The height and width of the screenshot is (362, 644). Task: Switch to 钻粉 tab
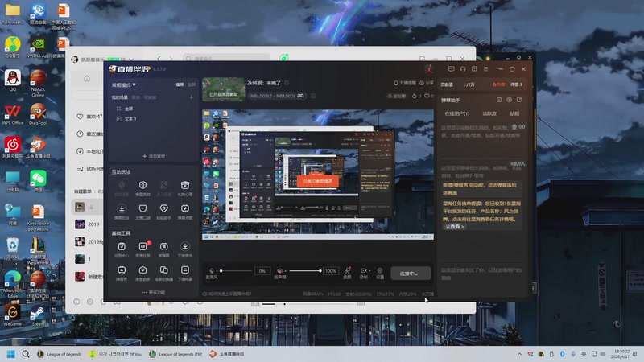[514, 113]
